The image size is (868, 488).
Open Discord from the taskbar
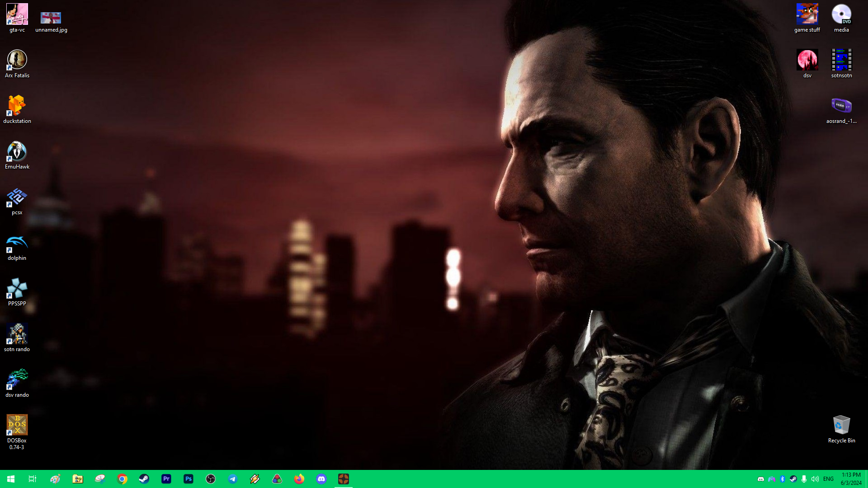pos(321,479)
